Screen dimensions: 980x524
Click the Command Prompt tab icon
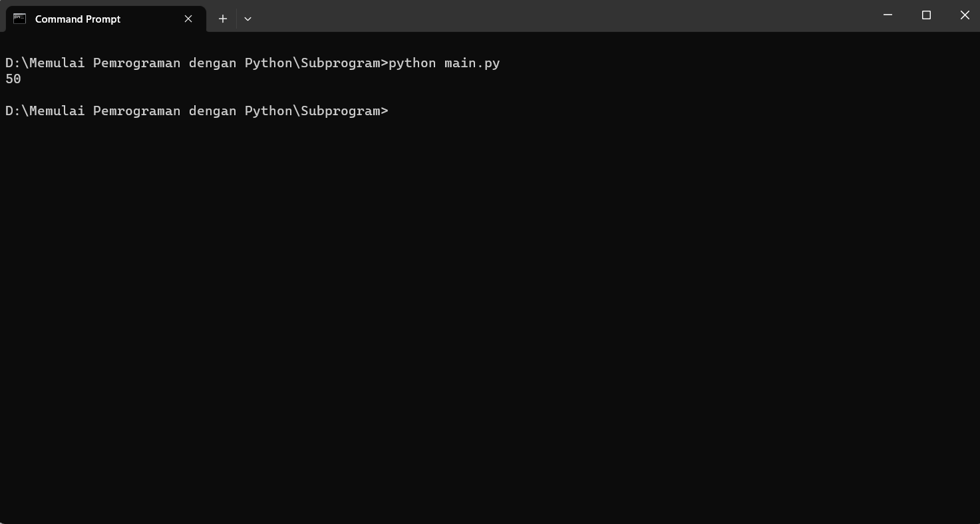[20, 19]
